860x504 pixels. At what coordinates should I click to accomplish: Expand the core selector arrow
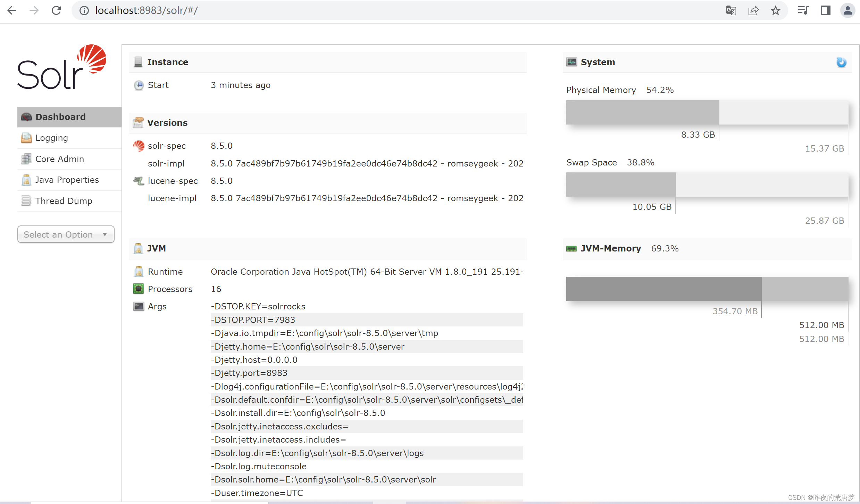[x=105, y=234]
